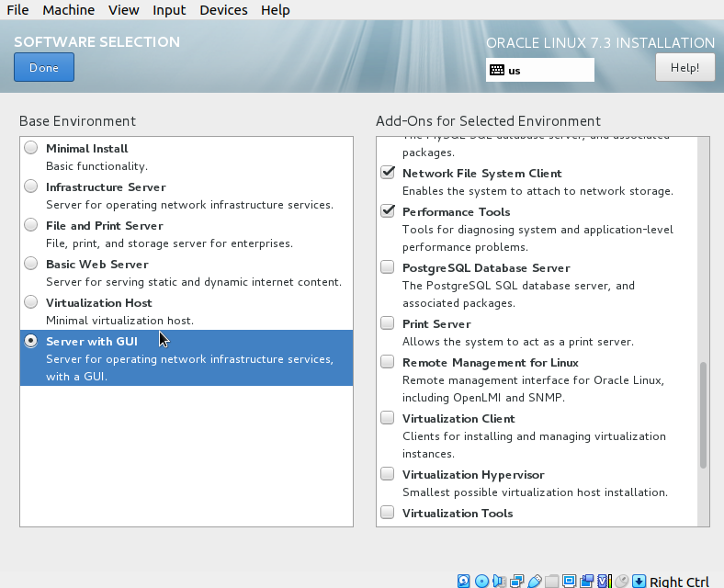Enable Virtualization Hypervisor checkbox
Image resolution: width=724 pixels, height=588 pixels.
(388, 474)
